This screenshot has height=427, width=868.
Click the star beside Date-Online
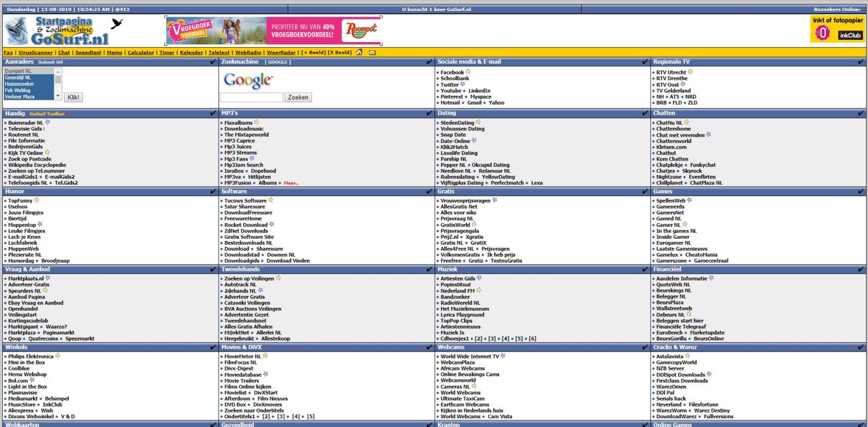pyautogui.click(x=474, y=141)
